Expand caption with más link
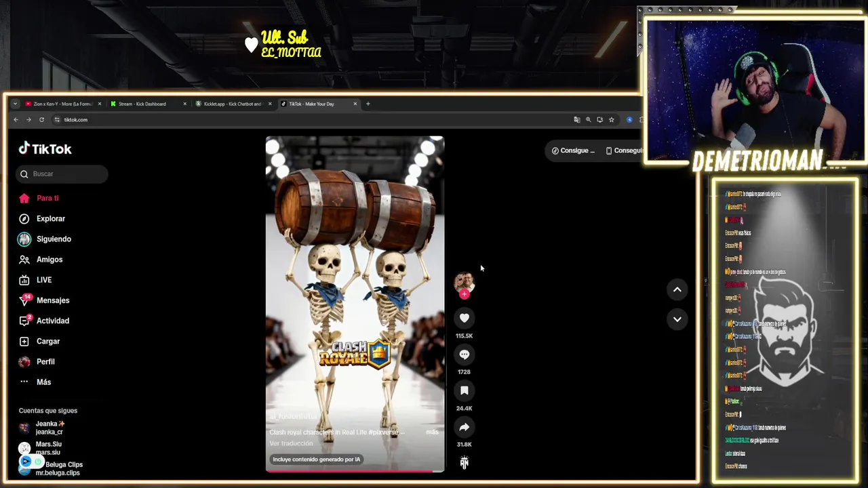Image resolution: width=868 pixels, height=488 pixels. pyautogui.click(x=432, y=432)
